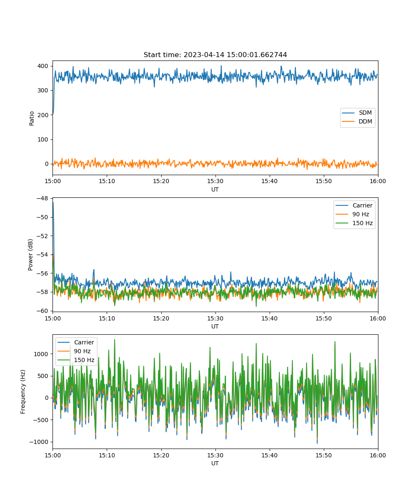
Task: Click the 15:30 tick below the Ratio plot
Action: click(215, 181)
